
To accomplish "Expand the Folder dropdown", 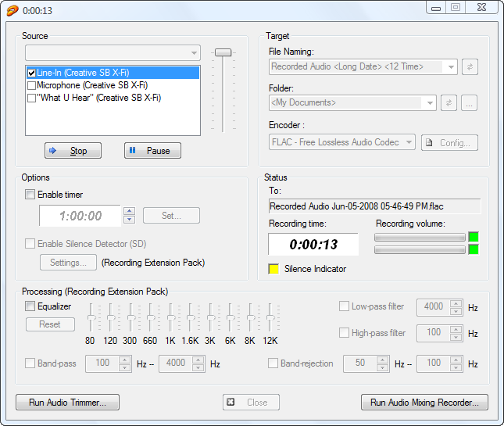I will click(x=430, y=103).
